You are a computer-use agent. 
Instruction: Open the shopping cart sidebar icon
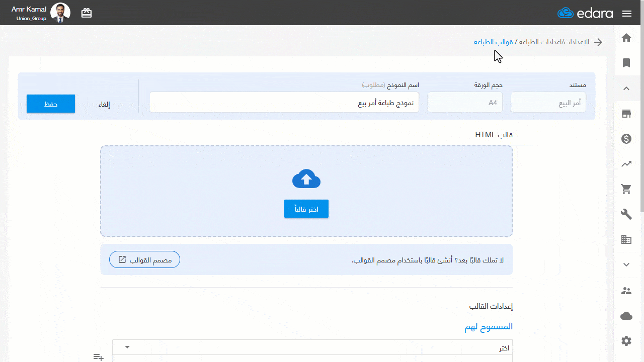click(x=626, y=189)
